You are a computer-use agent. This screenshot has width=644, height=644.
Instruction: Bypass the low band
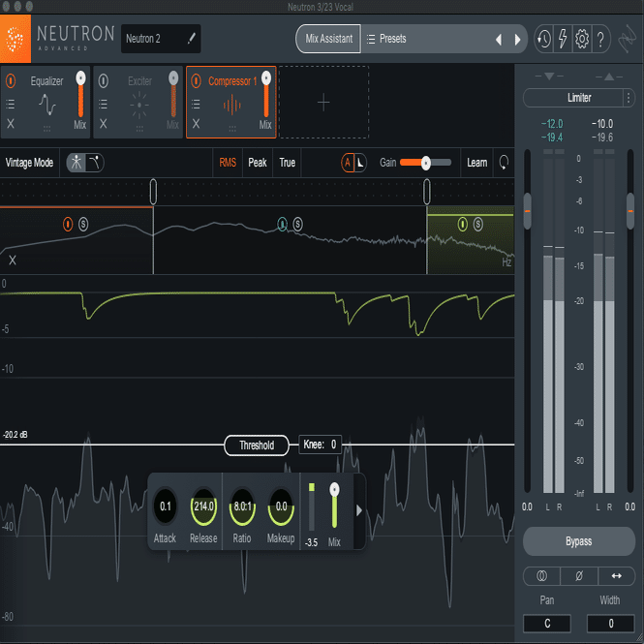68,225
